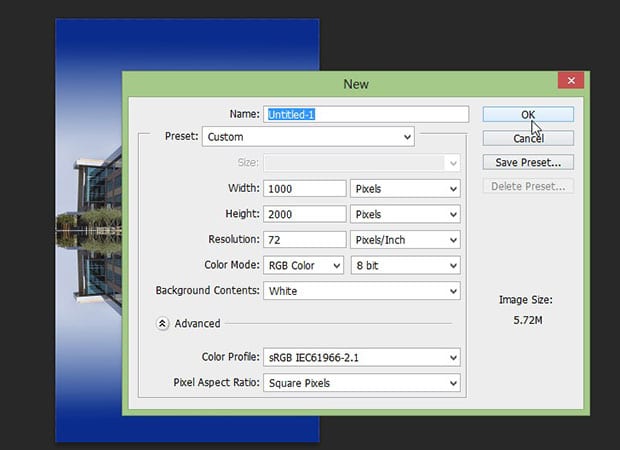Open Pixel Aspect Ratio Square Pixels dropdown
This screenshot has width=620, height=450.
coord(362,383)
